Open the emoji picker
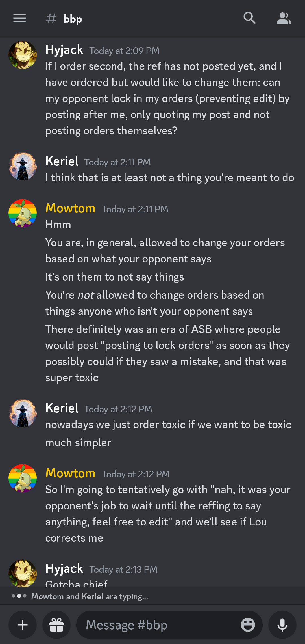Viewport: 305px width, 644px height. [x=248, y=625]
